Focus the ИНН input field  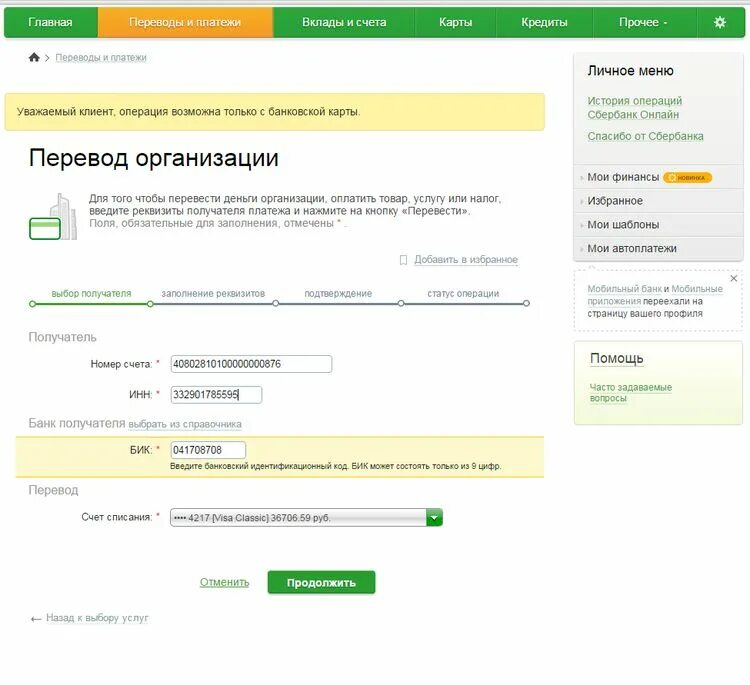click(216, 395)
